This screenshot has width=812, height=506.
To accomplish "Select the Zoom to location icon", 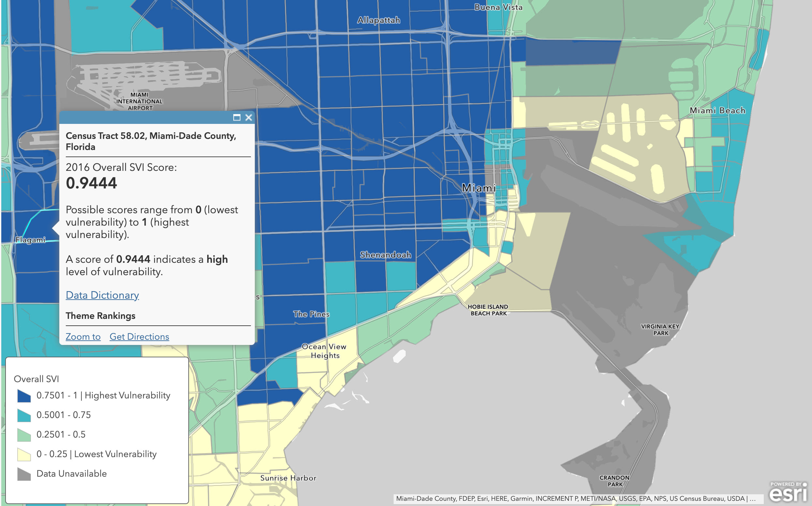I will click(x=83, y=336).
